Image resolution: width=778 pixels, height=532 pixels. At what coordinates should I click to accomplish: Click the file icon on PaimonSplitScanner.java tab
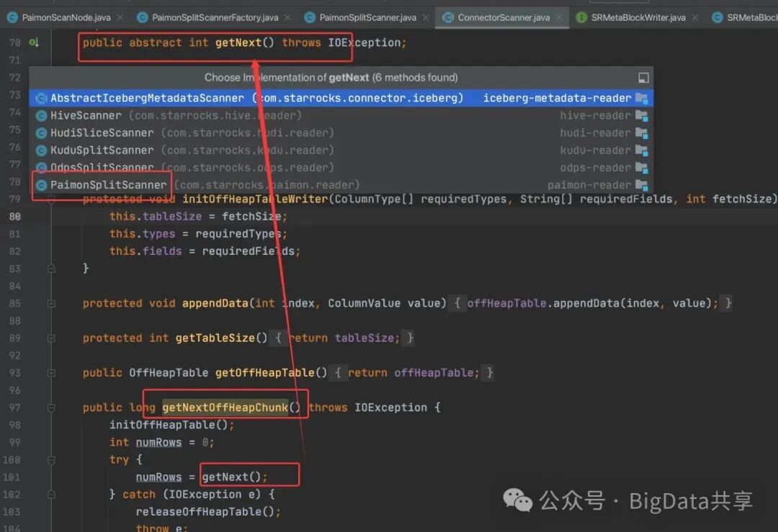click(x=310, y=18)
